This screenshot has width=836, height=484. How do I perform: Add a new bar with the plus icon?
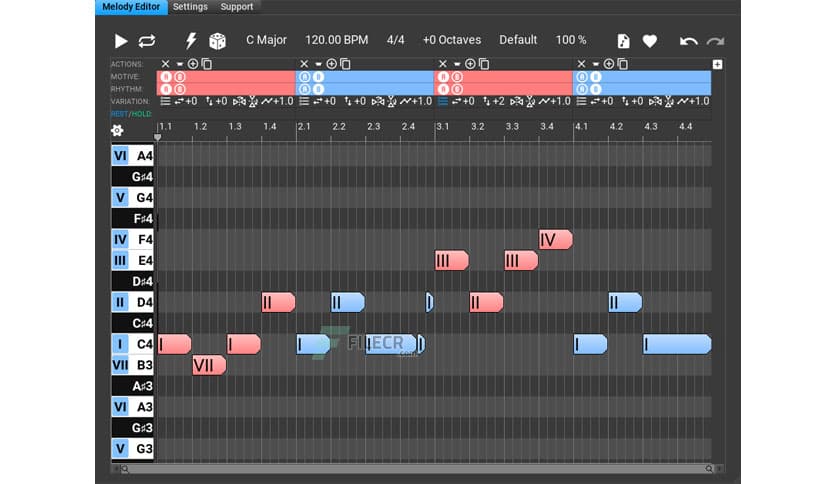click(x=717, y=64)
